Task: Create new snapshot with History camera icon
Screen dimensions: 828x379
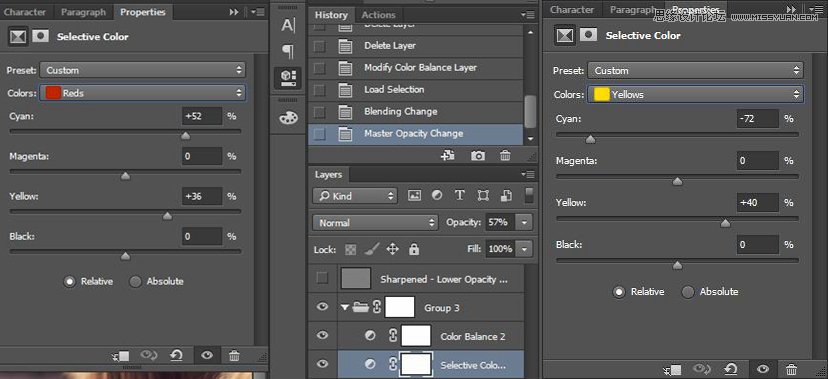Action: click(x=478, y=156)
